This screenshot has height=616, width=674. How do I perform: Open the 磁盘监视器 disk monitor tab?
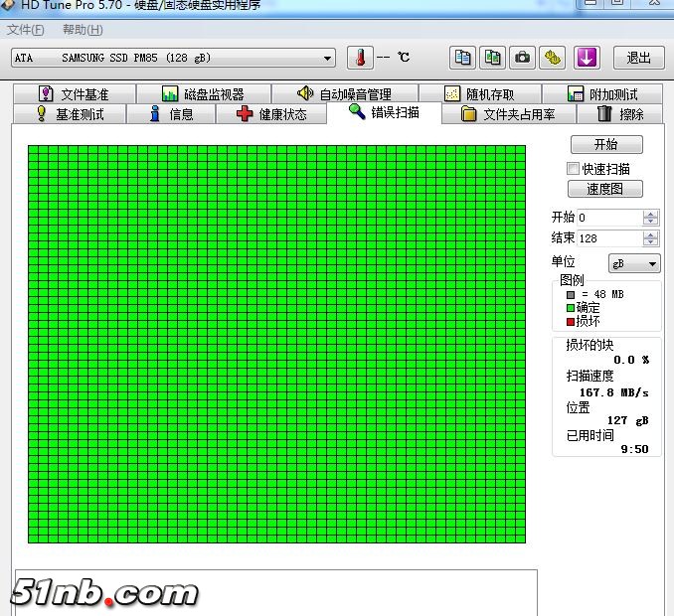click(203, 94)
